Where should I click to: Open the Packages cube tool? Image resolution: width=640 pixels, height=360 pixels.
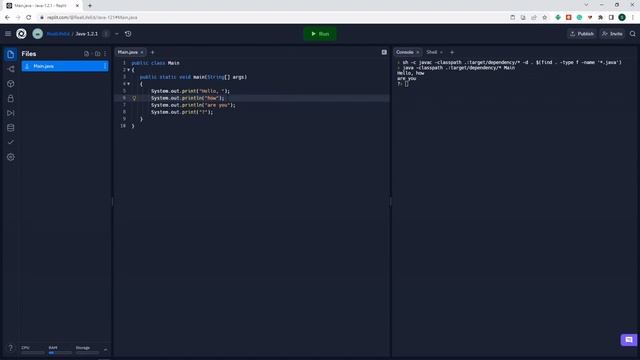click(x=11, y=84)
